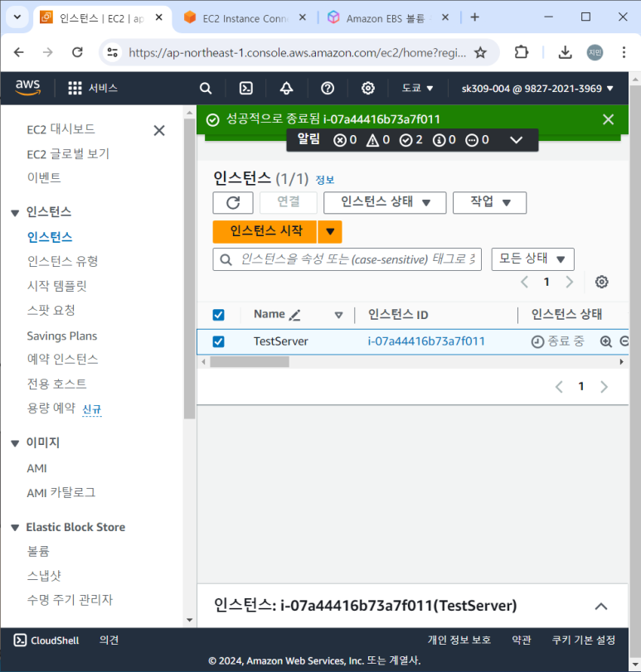Open the Chrome profile avatar

(595, 53)
